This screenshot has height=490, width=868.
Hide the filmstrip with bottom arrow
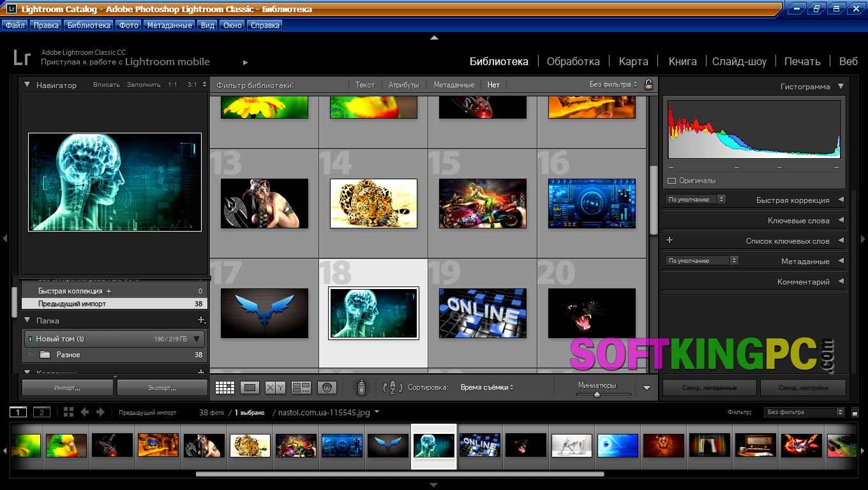[x=434, y=486]
